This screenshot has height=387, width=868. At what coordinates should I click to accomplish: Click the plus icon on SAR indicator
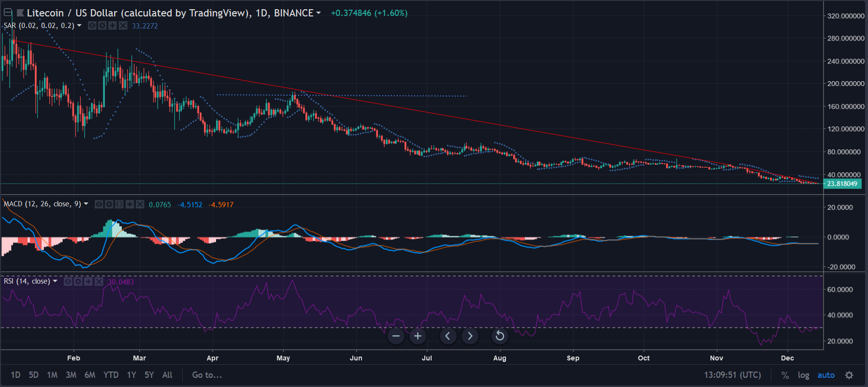(x=113, y=26)
